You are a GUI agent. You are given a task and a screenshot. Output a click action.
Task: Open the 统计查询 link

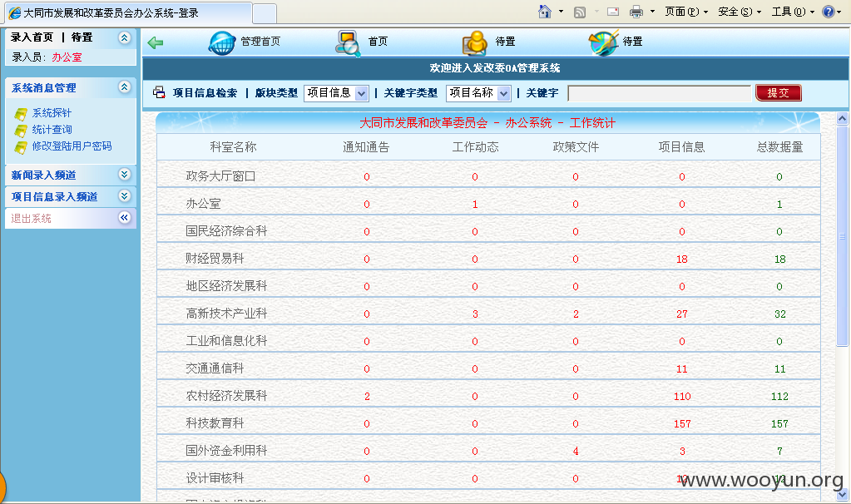tap(52, 130)
